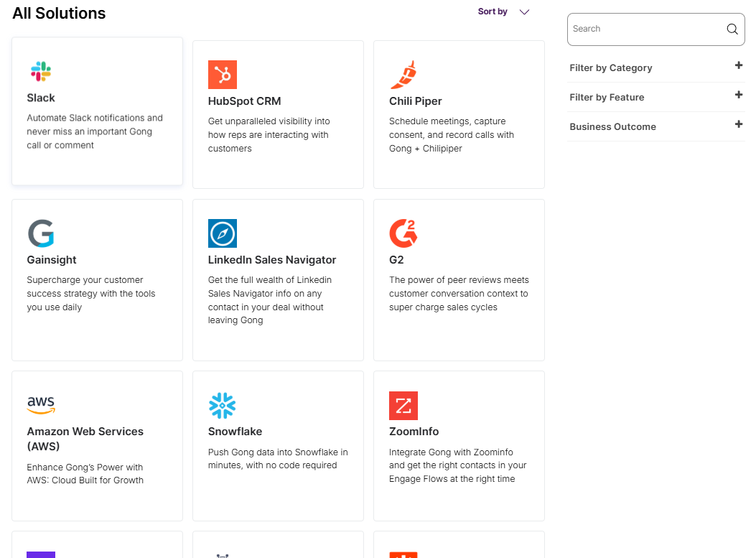Screen dimensions: 756x558
Task: Open the Sort by dropdown
Action: pos(503,11)
